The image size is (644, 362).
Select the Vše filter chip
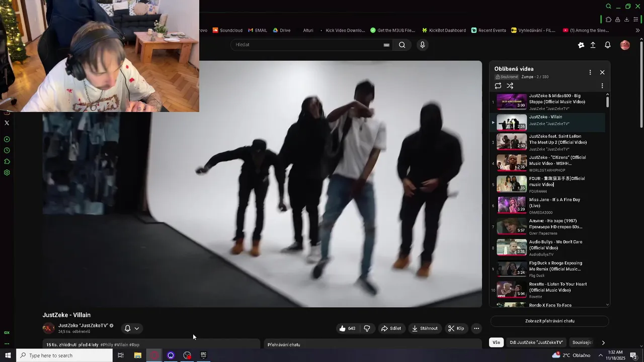(496, 342)
